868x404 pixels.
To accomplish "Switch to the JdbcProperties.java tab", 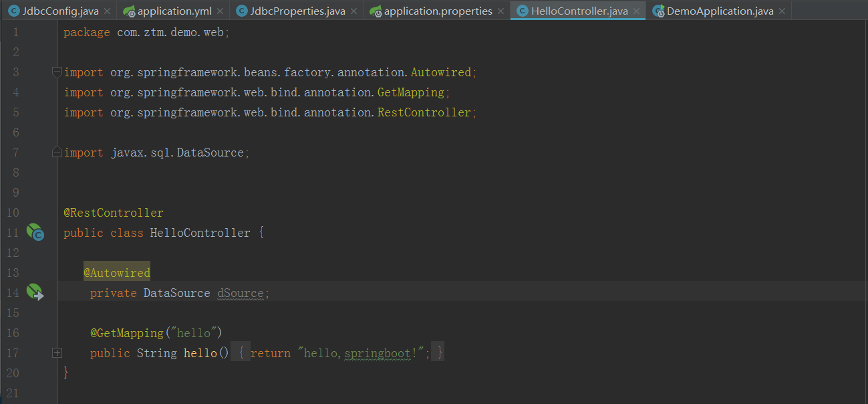I will pyautogui.click(x=297, y=11).
